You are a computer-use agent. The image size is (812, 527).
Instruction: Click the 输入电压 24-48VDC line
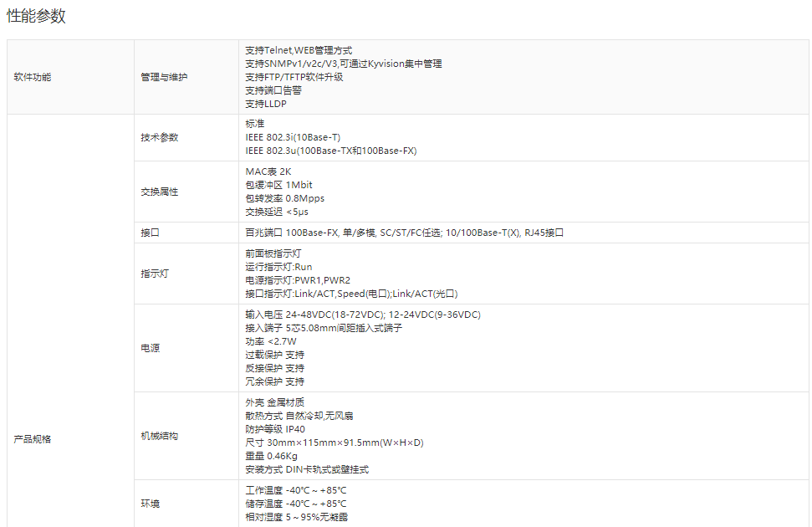coord(362,315)
